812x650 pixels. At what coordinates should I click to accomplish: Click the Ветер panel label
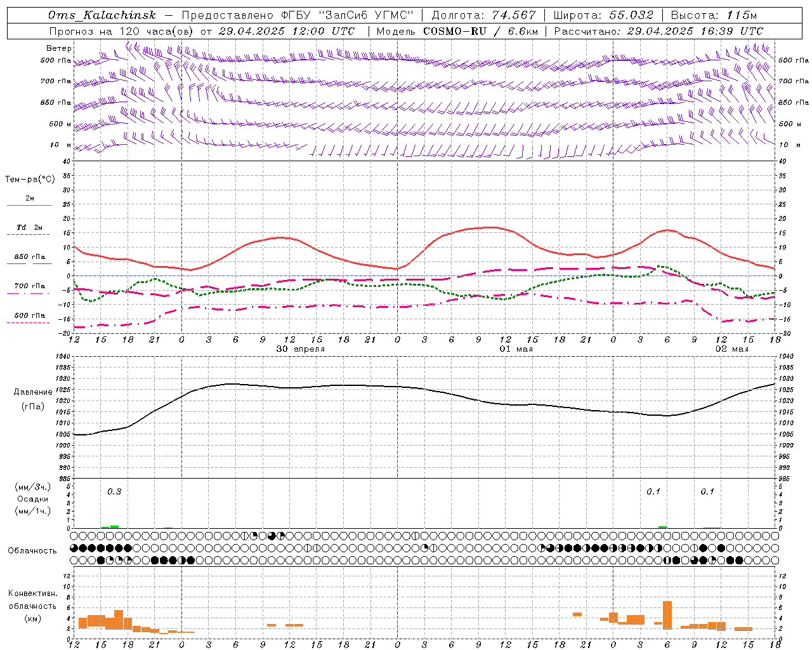click(x=59, y=48)
